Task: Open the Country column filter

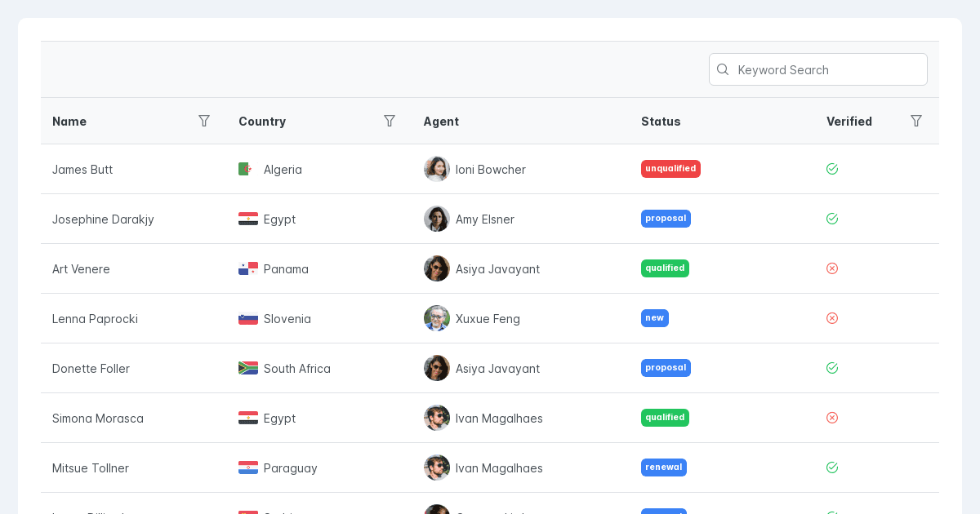Action: tap(390, 121)
